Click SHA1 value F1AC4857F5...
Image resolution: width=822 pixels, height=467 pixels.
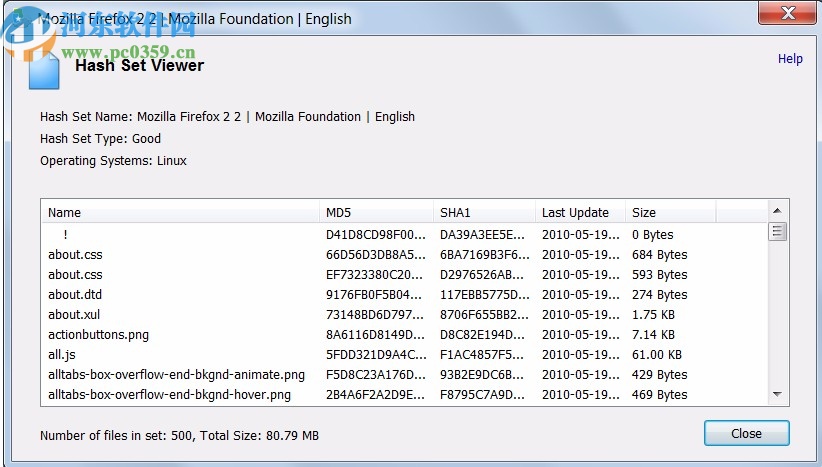[x=482, y=354]
